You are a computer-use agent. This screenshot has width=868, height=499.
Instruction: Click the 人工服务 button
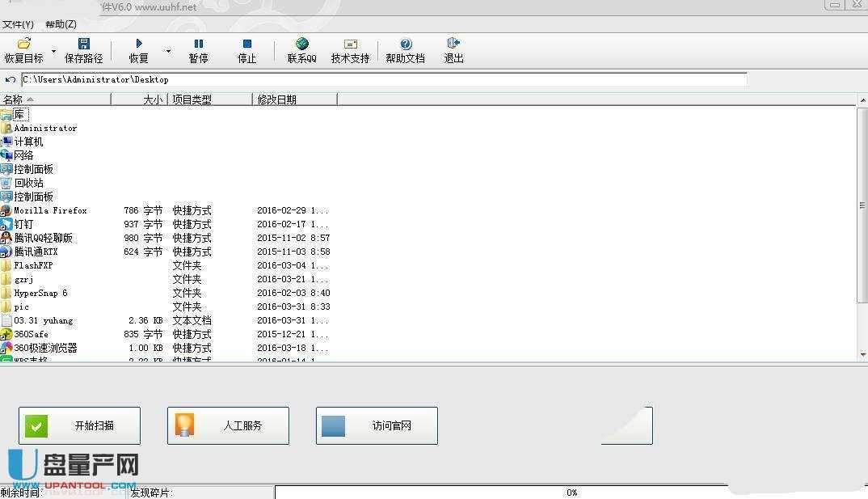[228, 425]
